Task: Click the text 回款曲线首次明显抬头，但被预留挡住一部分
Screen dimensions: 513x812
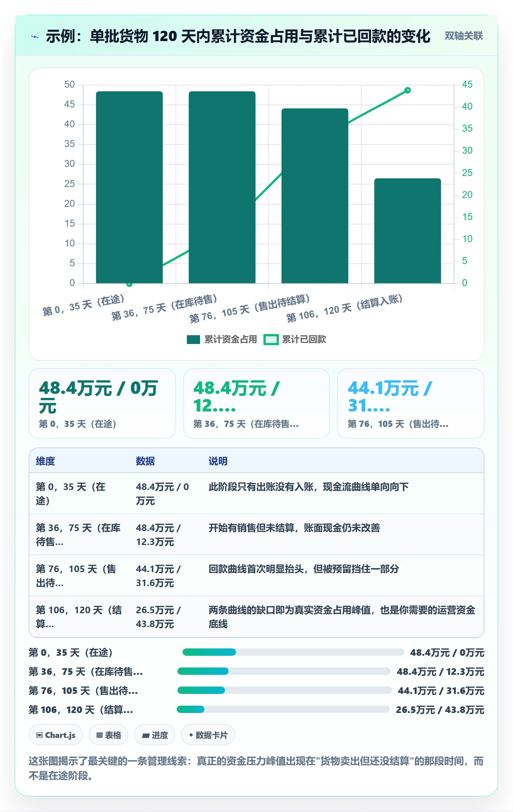Action: [x=304, y=569]
